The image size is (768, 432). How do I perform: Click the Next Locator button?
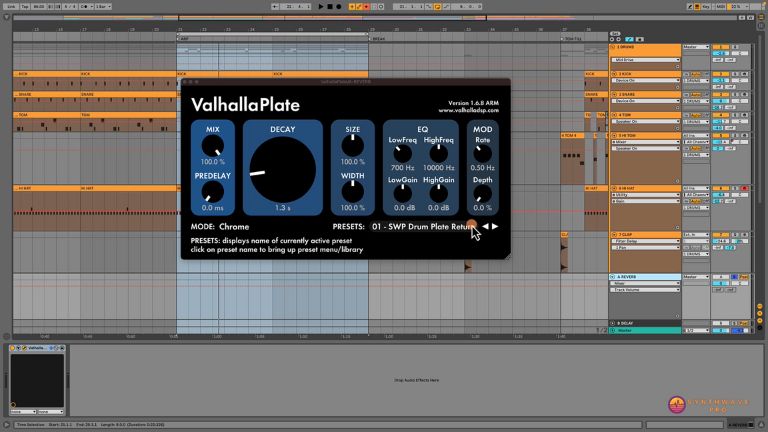tap(618, 39)
